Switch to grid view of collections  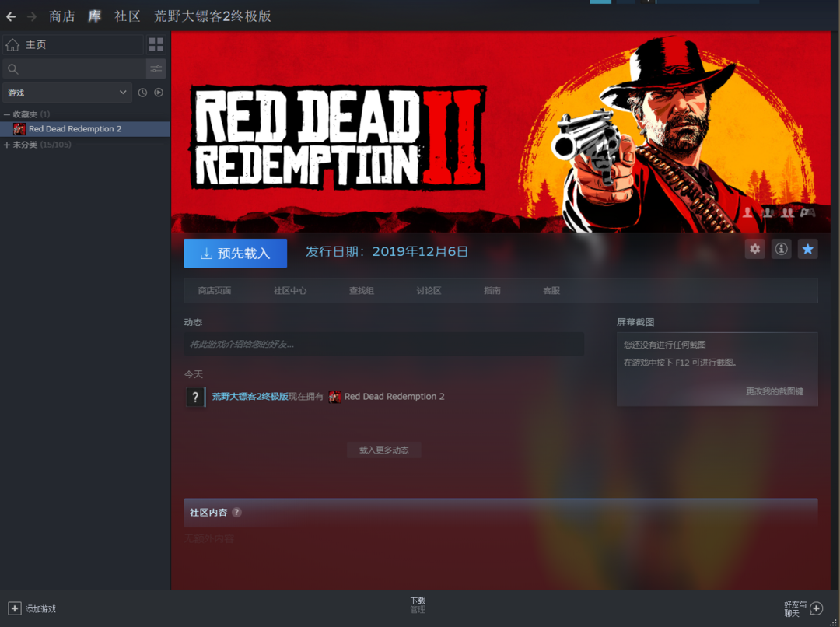point(156,44)
